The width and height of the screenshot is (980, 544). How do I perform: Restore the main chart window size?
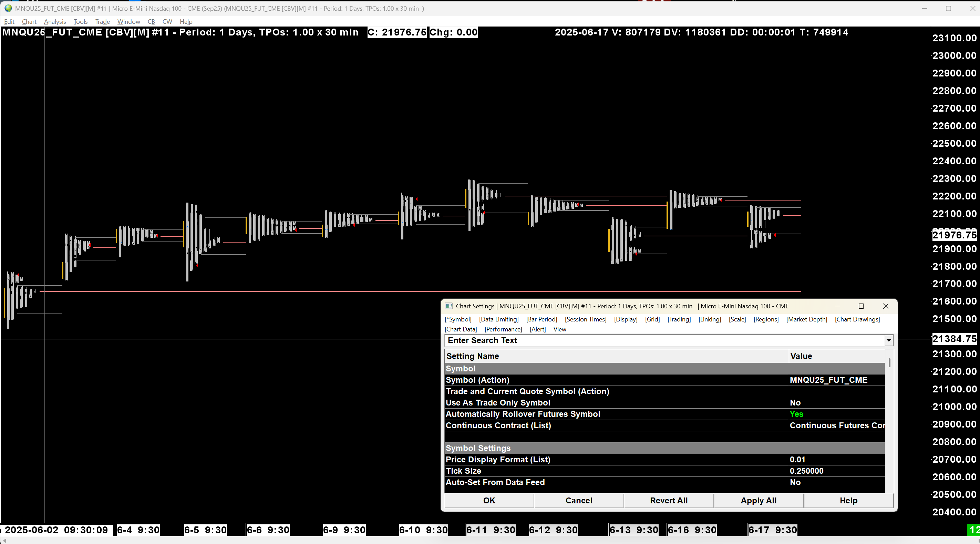point(948,8)
